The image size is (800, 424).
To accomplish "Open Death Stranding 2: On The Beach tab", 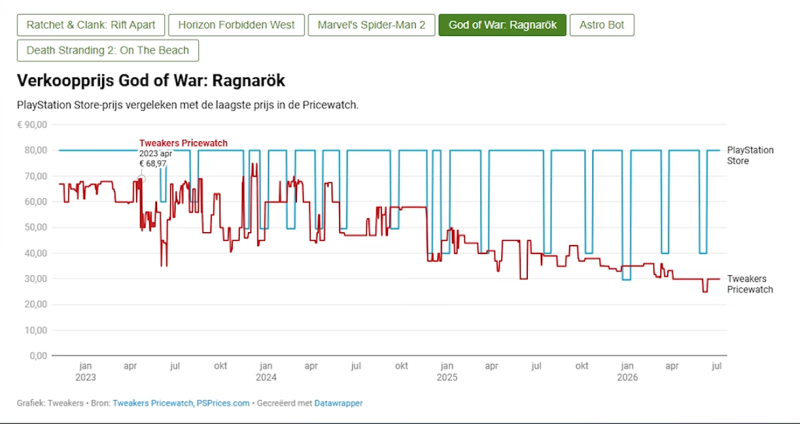I will pos(108,51).
